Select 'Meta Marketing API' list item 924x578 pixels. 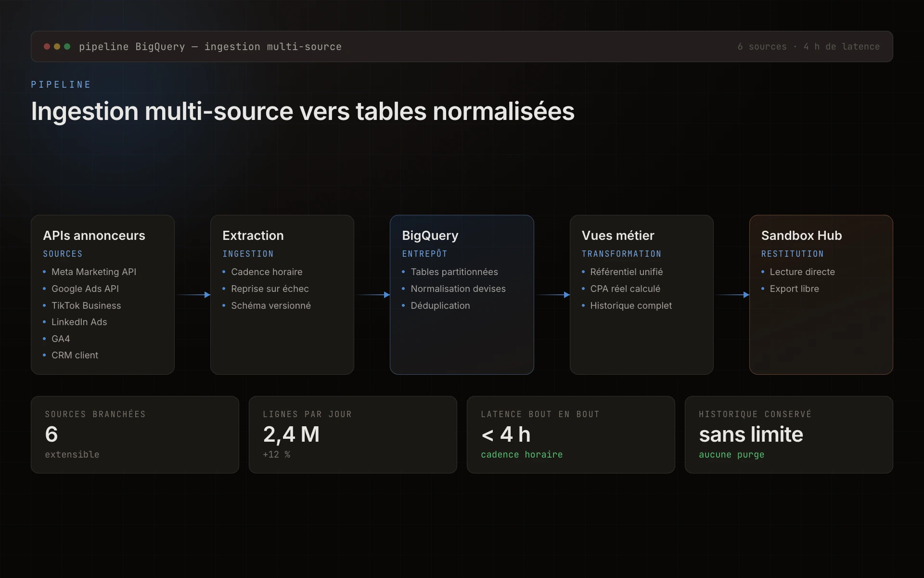click(94, 272)
